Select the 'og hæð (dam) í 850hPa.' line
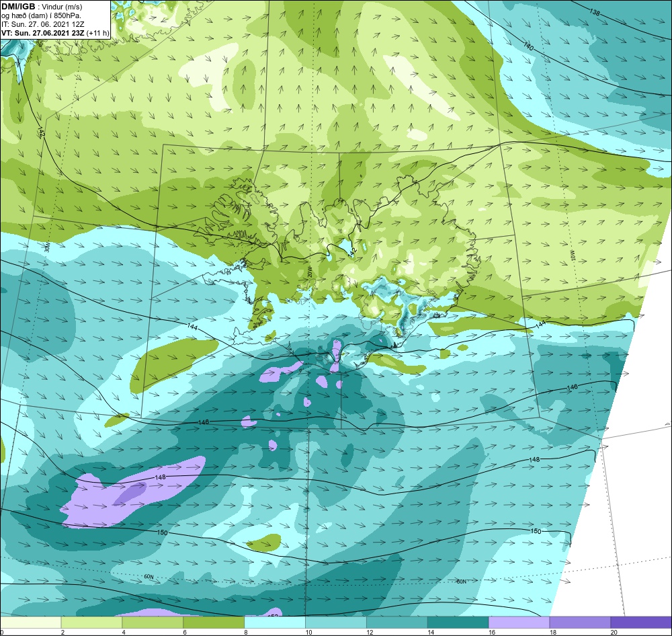The image size is (672, 636). pos(41,16)
